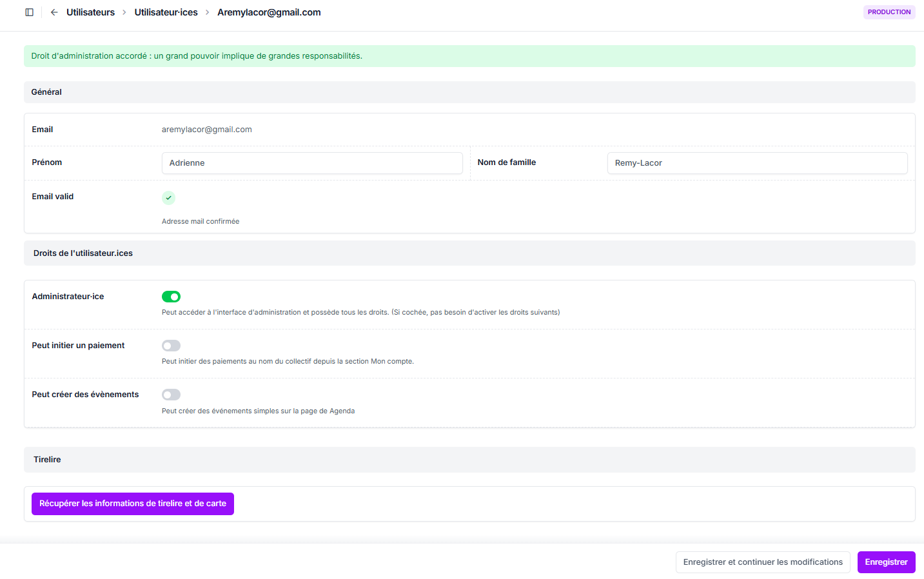Turn on Peut créer des évènements switch
Viewport: 924px width, 579px height.
[x=171, y=395]
